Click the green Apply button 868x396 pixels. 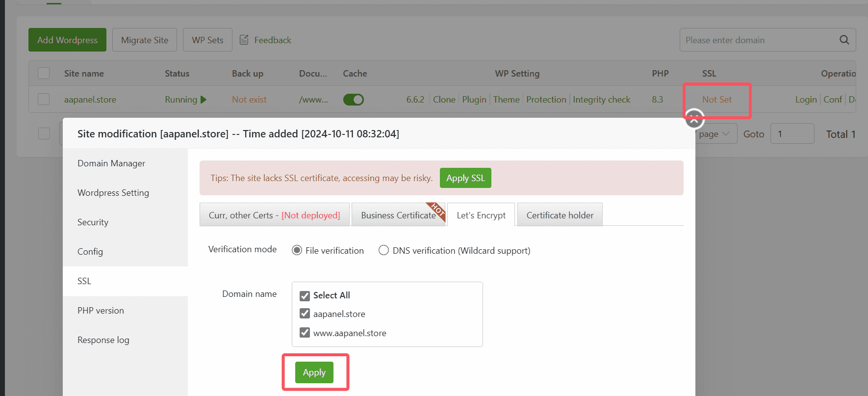(x=314, y=372)
